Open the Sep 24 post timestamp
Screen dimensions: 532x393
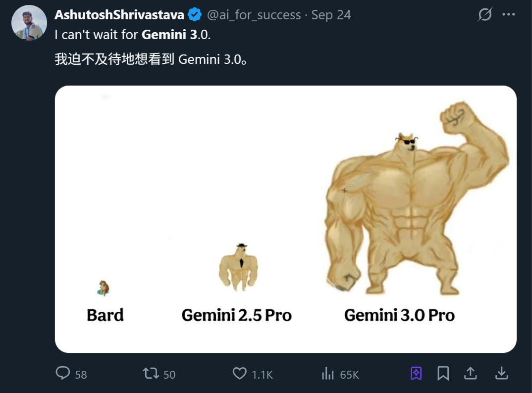pyautogui.click(x=331, y=15)
